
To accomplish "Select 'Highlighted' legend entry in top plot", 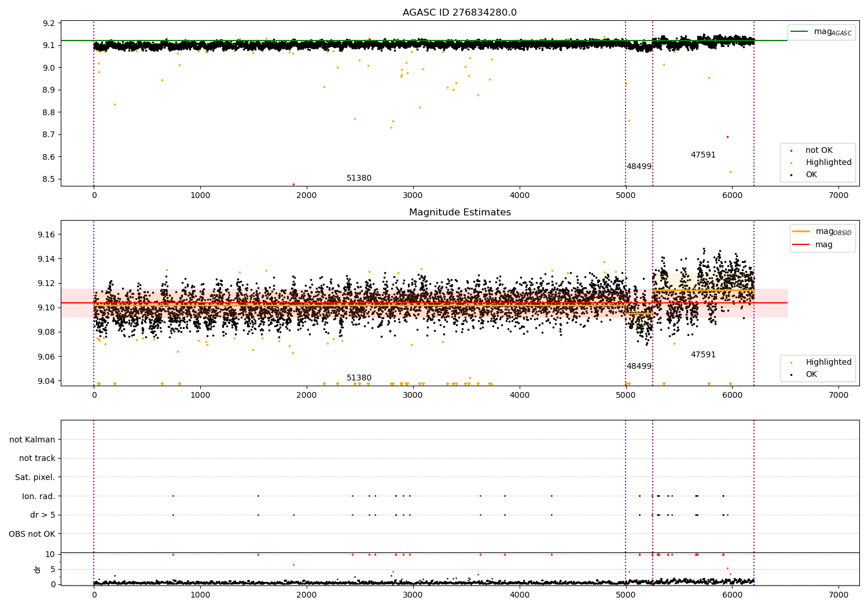I will tap(829, 163).
